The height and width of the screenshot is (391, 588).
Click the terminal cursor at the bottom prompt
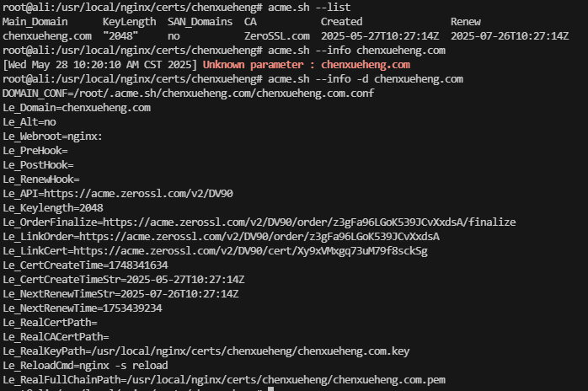click(x=270, y=389)
